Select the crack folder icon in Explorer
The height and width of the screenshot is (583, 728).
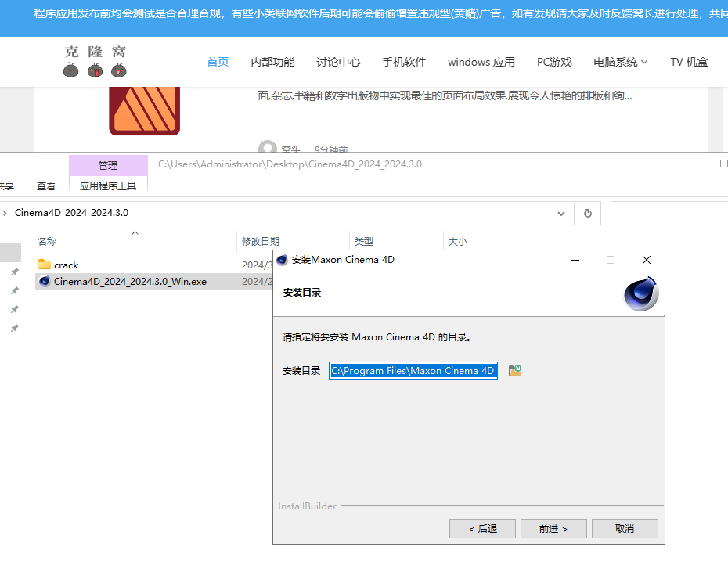point(45,265)
